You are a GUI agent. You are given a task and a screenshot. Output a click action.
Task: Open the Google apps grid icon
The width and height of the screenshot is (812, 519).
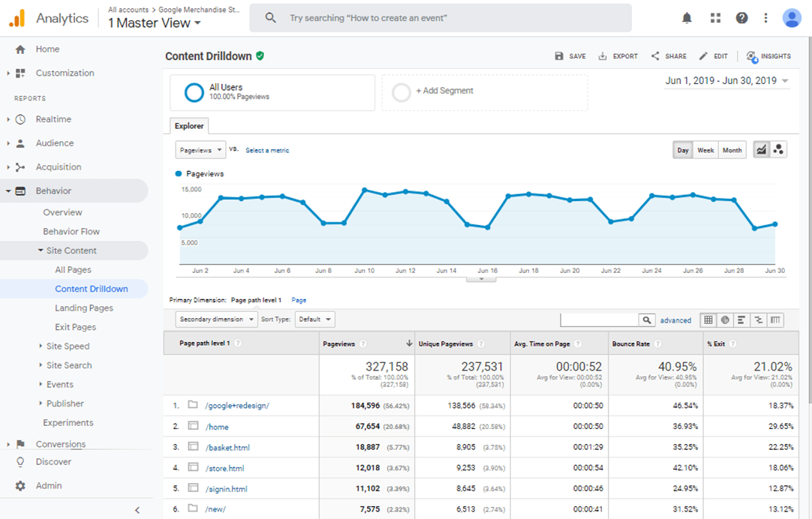715,18
